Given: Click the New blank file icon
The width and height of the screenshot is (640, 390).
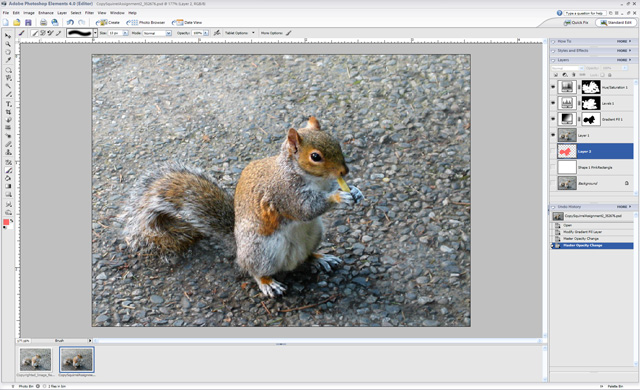Looking at the screenshot, I should point(6,22).
